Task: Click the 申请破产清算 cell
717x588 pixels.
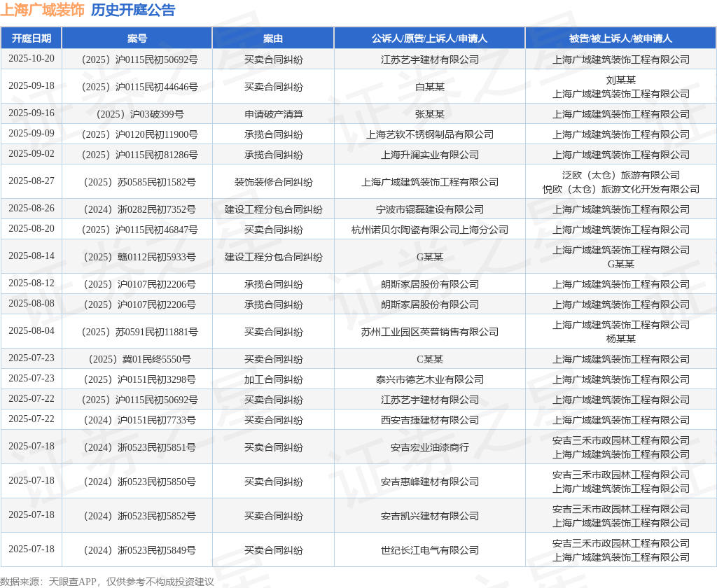Action: tap(273, 114)
